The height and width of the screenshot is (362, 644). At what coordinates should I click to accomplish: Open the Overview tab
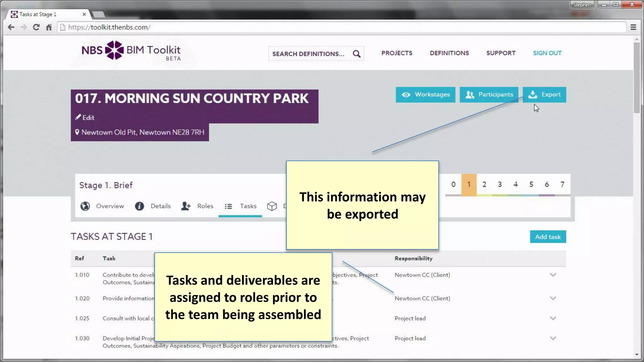(x=102, y=206)
